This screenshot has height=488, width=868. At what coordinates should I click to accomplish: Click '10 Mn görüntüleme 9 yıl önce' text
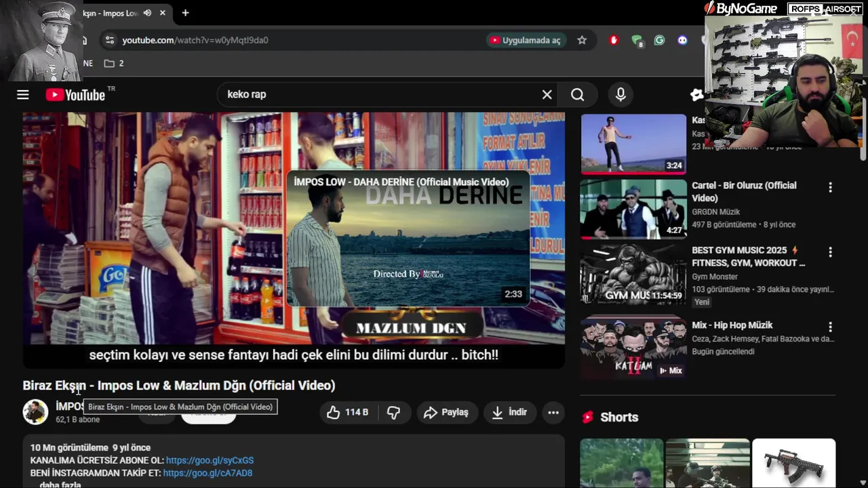coord(90,447)
